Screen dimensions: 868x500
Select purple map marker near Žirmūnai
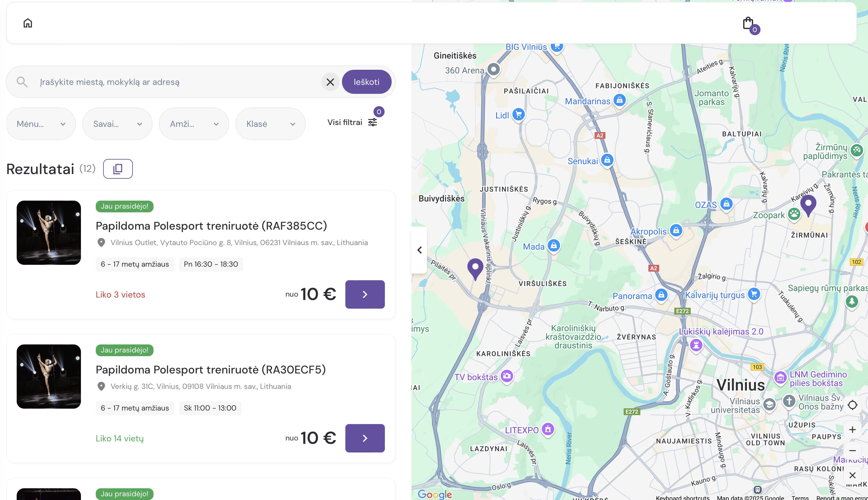tap(808, 206)
